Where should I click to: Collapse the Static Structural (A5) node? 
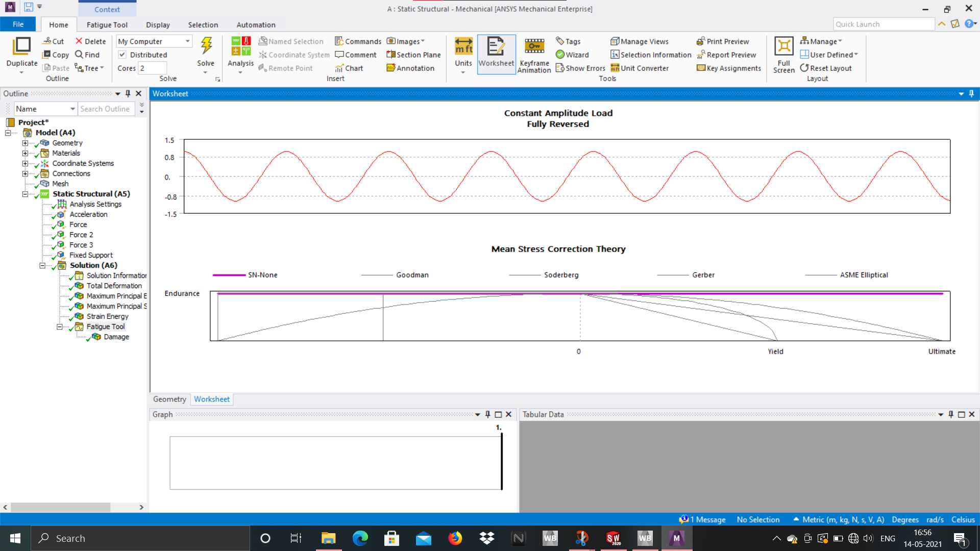[25, 194]
